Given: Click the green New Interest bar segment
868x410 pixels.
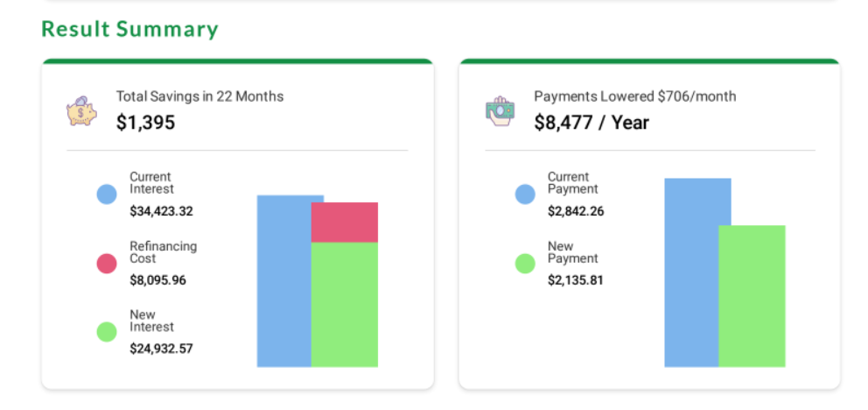Looking at the screenshot, I should click(345, 305).
